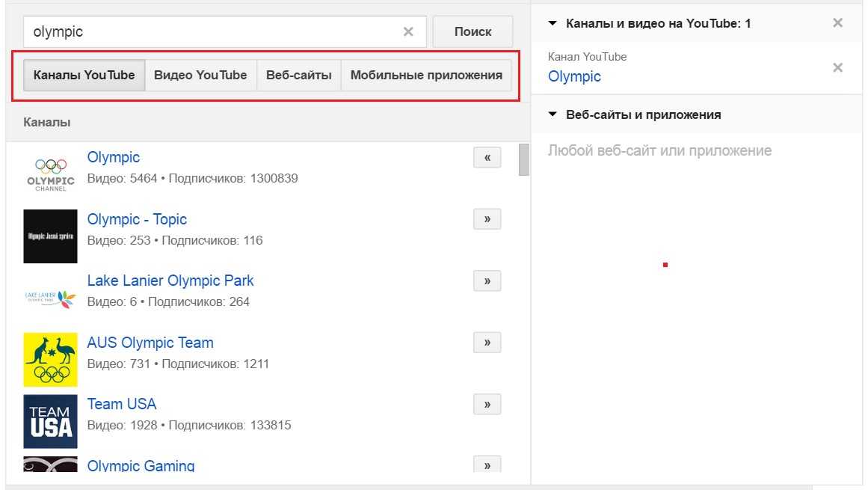Add Olympic Gaming channel with » button

tap(487, 464)
